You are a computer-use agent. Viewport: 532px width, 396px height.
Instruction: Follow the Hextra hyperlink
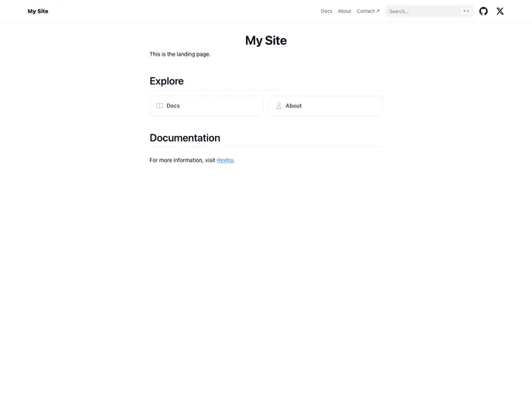click(225, 160)
